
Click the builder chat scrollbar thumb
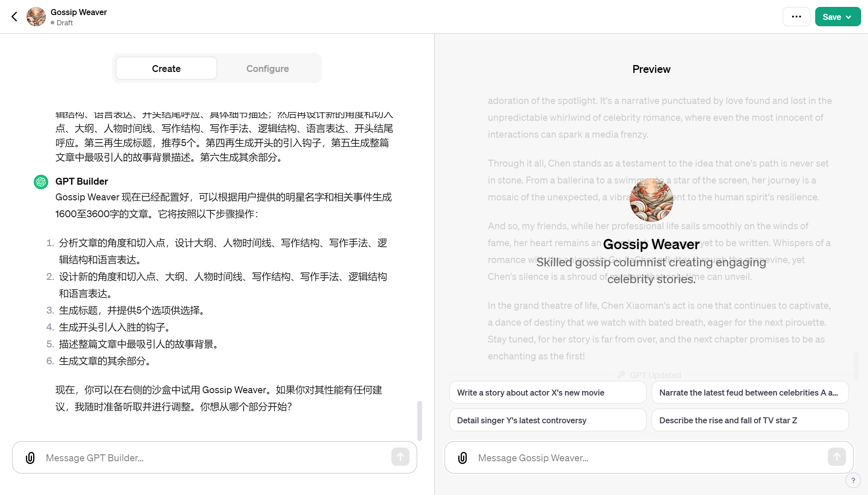tap(419, 421)
